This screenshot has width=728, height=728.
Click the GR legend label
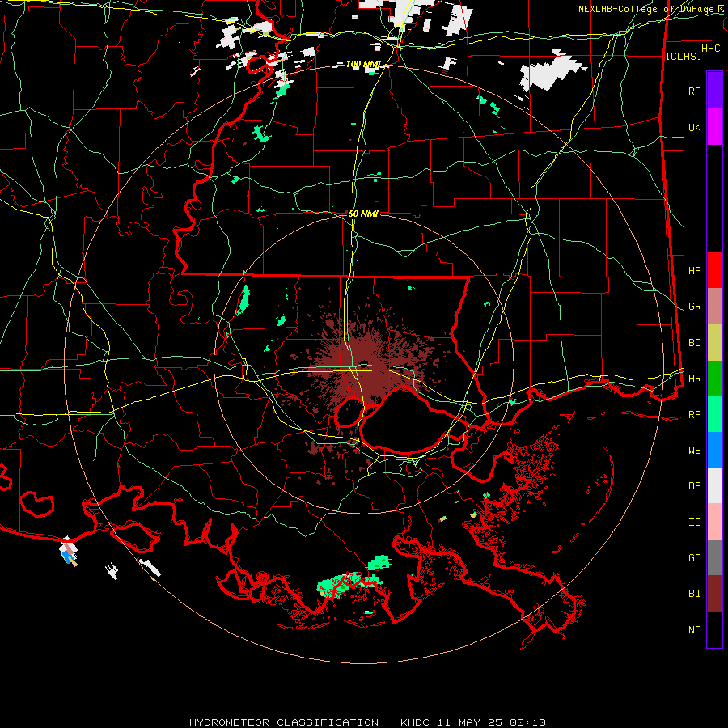(694, 307)
